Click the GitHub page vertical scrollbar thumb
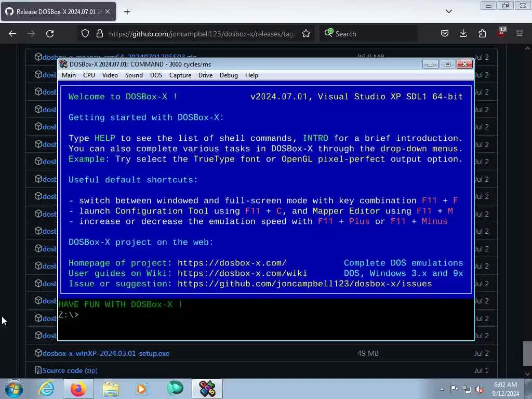The height and width of the screenshot is (399, 532). [x=527, y=353]
